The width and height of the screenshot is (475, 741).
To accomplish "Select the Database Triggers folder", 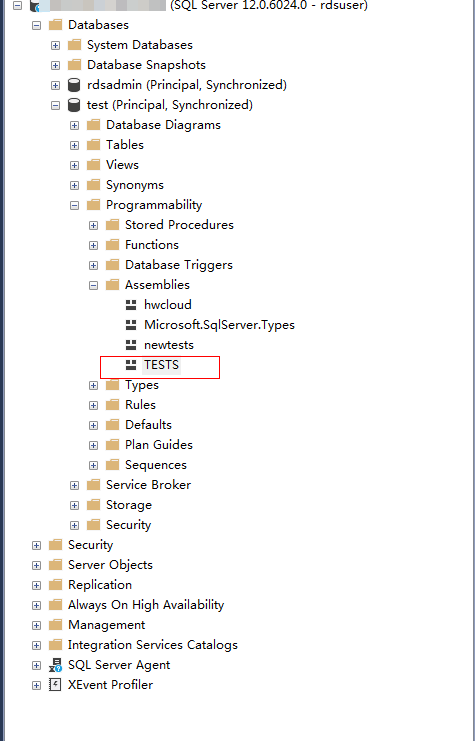I will coord(179,265).
